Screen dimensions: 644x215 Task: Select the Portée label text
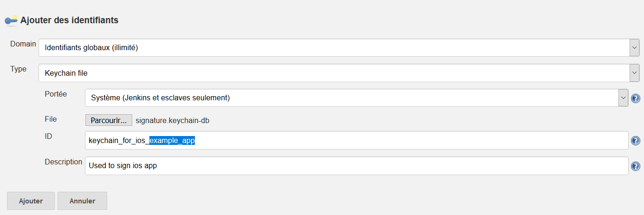56,94
